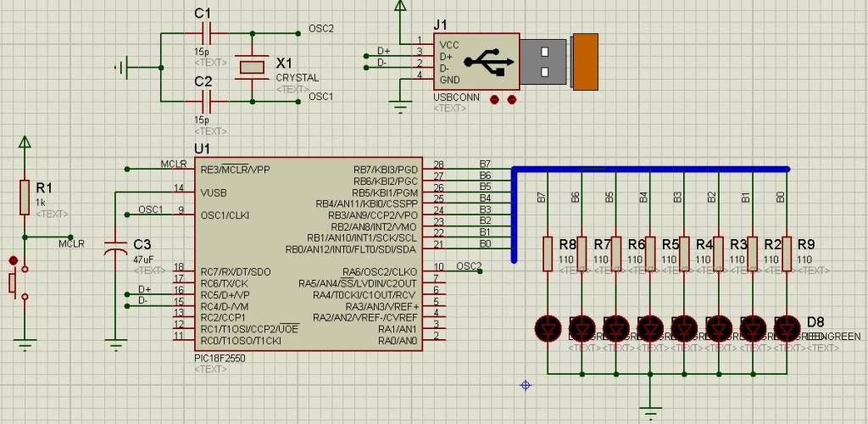868x424 pixels.
Task: Click the MCLR label at pin RE3
Action: coord(173,164)
